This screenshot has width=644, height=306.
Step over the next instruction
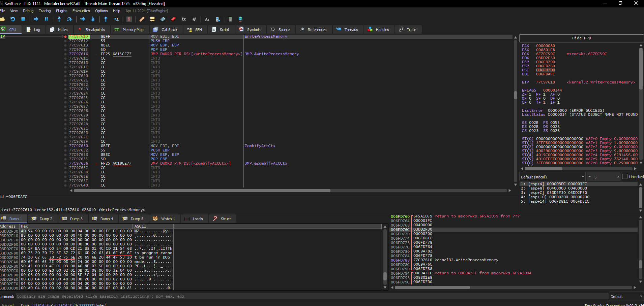pos(69,19)
